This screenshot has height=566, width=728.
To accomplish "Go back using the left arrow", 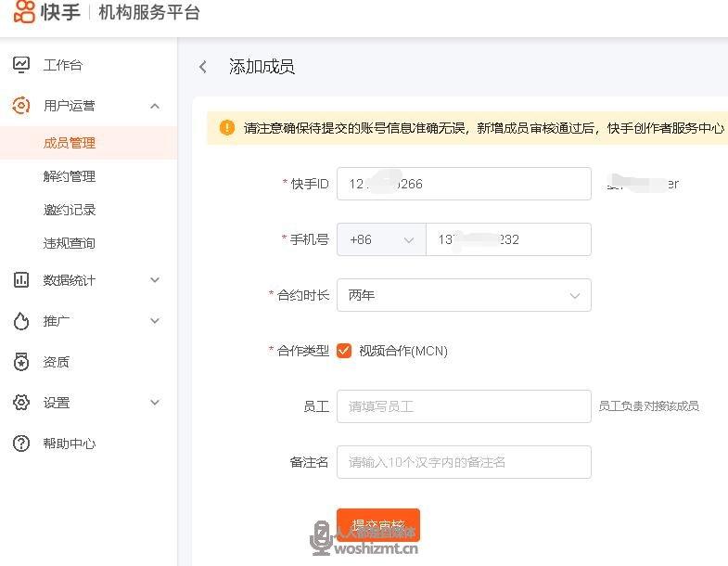I will pos(203,67).
